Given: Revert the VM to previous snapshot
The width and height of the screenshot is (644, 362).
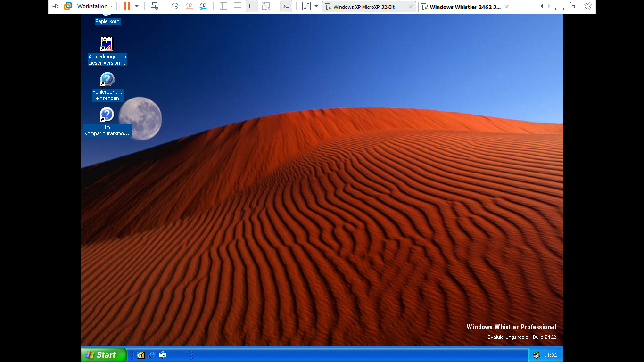Looking at the screenshot, I should tap(189, 7).
